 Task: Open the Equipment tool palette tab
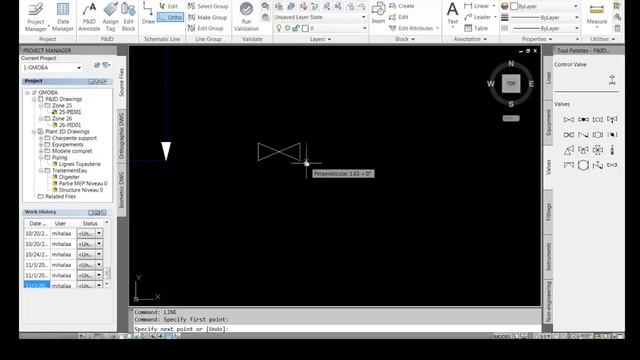548,122
